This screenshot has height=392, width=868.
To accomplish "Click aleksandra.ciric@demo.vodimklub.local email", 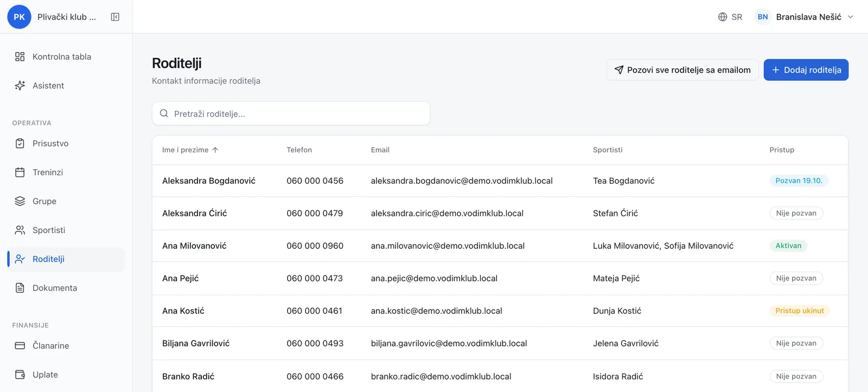I will click(447, 213).
